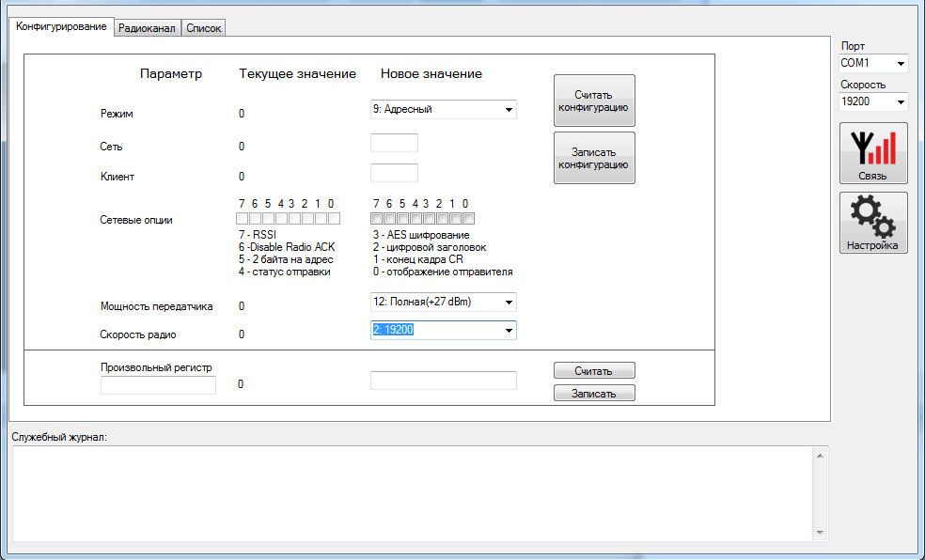Image resolution: width=925 pixels, height=560 pixels.
Task: Open Настройка with the gears icon
Action: click(872, 223)
